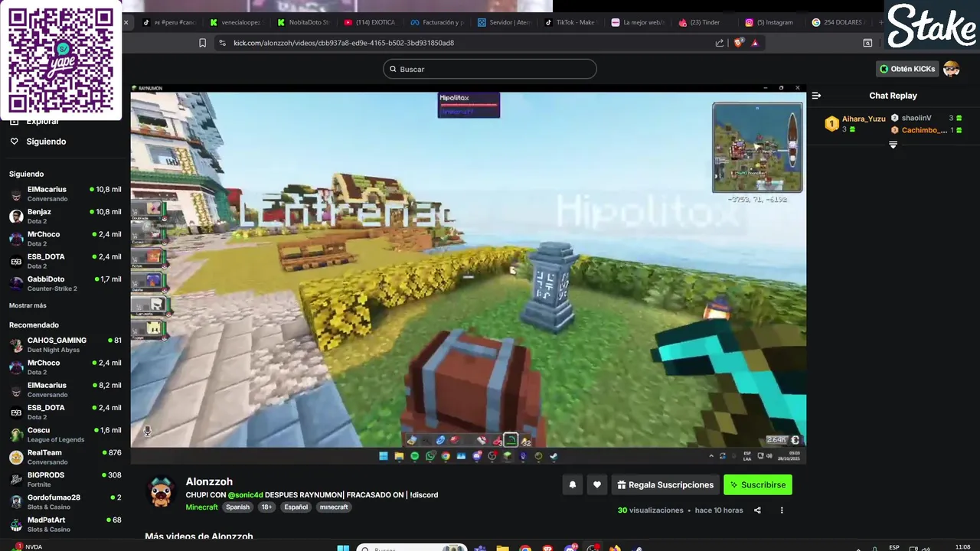Click Mostrar más under Siguiendo list

tap(28, 305)
